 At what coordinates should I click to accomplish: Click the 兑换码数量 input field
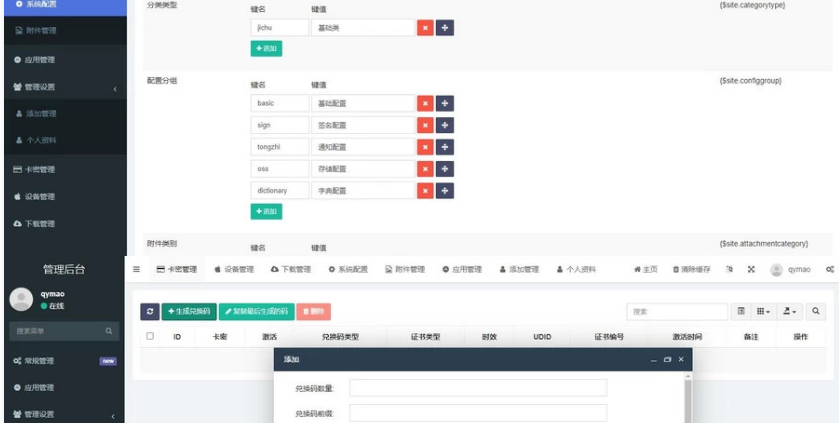point(477,388)
